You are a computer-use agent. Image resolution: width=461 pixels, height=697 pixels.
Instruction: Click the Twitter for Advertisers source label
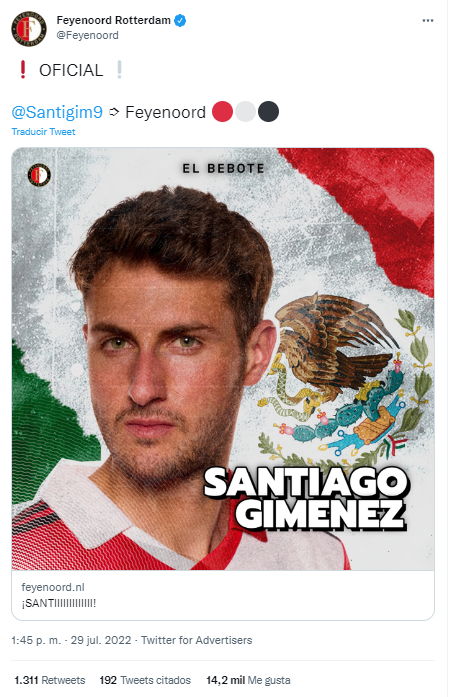[196, 640]
